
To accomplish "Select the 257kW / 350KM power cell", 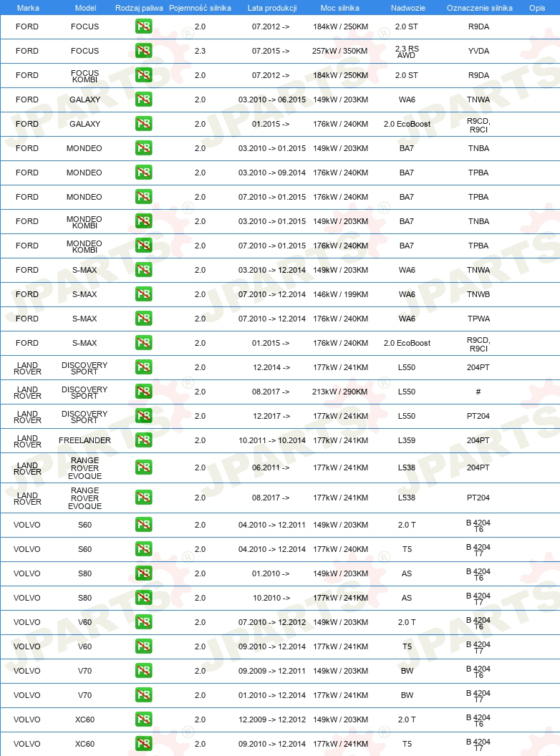I will pos(339,51).
